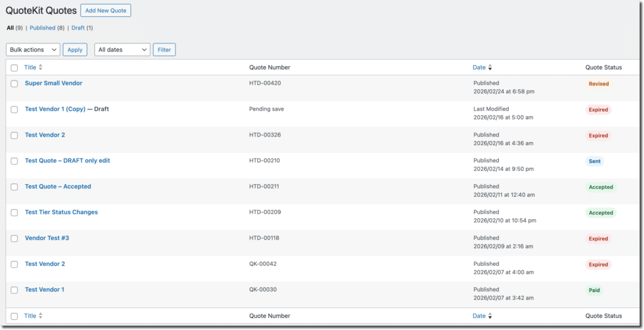Click the Filter button next to dates
The height and width of the screenshot is (330, 644).
pos(164,50)
